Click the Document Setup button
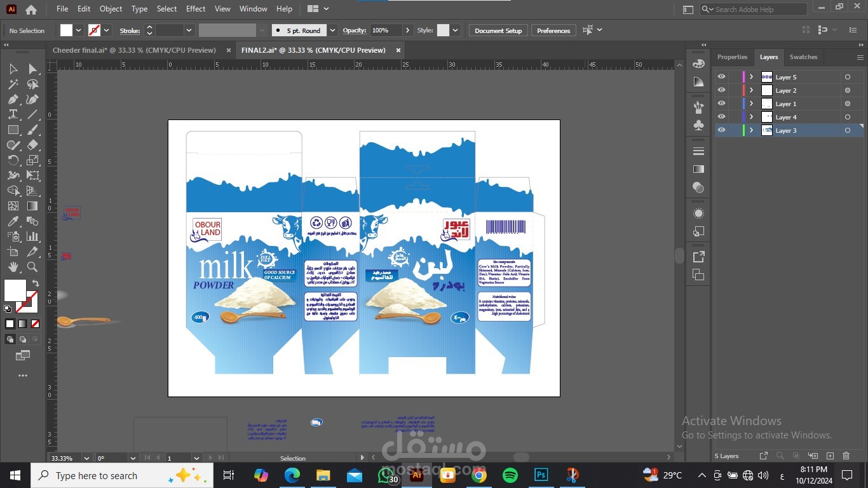Viewport: 868px width, 488px height. 498,30
